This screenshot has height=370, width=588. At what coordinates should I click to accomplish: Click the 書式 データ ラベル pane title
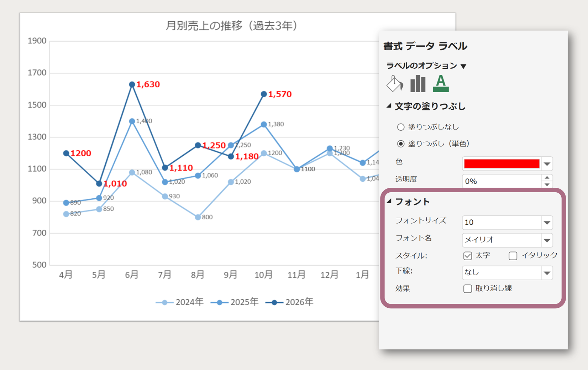(425, 46)
